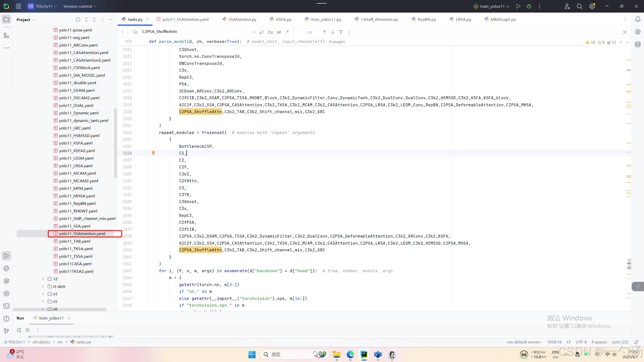Click the Run train_yolov11 play icon

point(518,6)
